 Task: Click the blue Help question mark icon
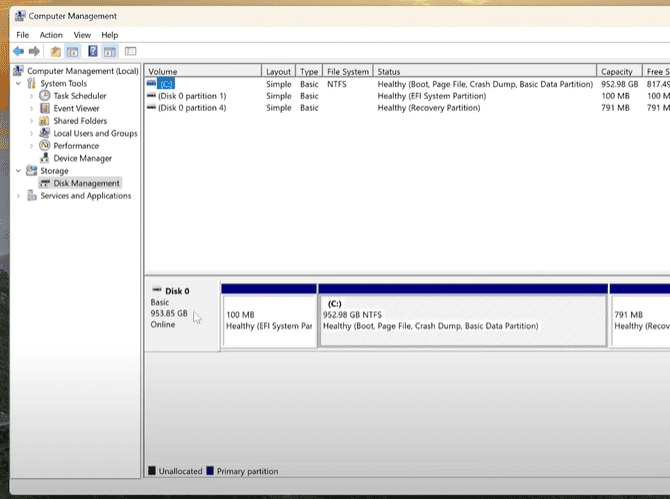point(93,51)
